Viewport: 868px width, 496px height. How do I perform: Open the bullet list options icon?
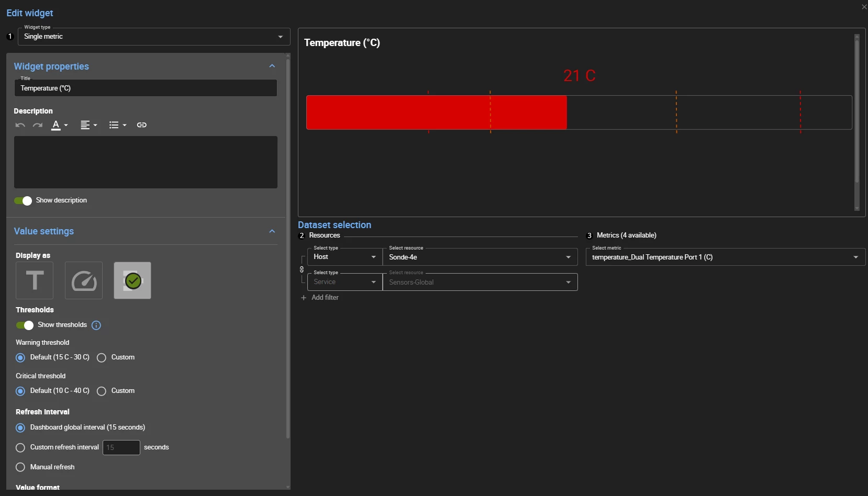tap(117, 125)
